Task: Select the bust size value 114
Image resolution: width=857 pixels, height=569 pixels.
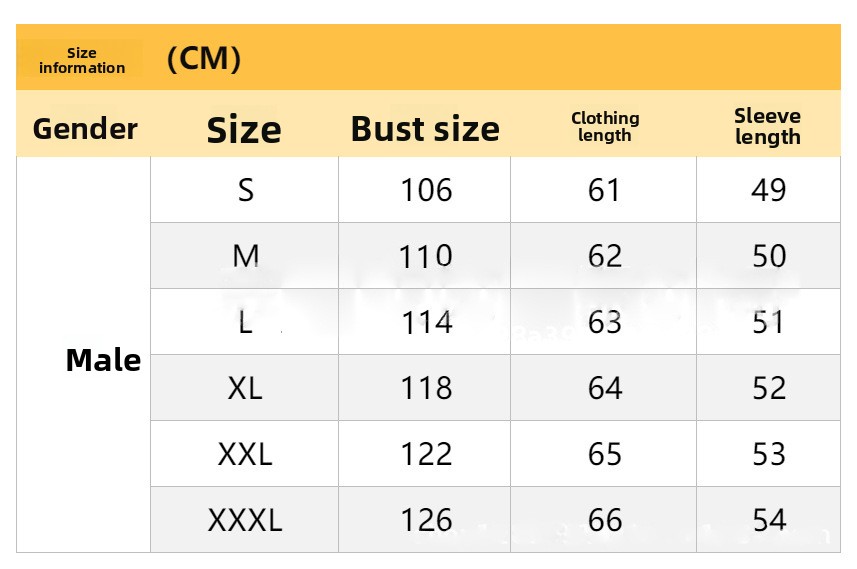Action: click(426, 322)
